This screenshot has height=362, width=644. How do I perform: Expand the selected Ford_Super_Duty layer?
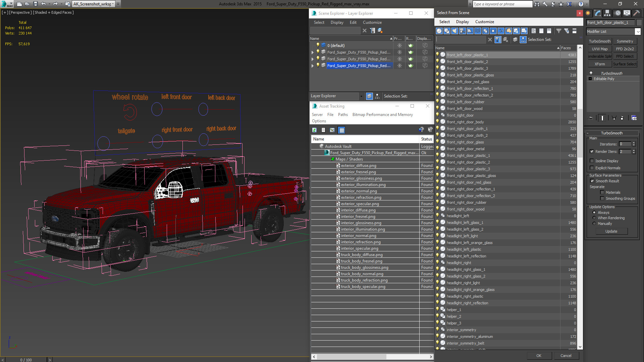(x=313, y=66)
